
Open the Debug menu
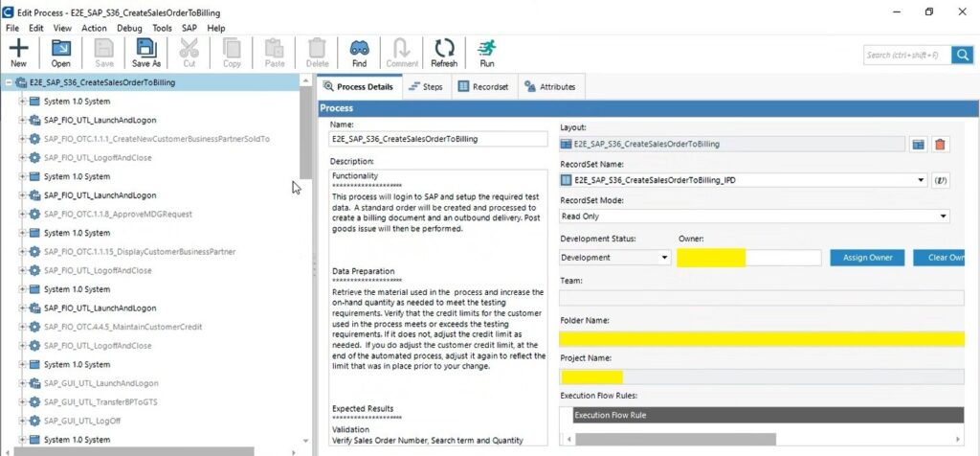click(x=129, y=28)
